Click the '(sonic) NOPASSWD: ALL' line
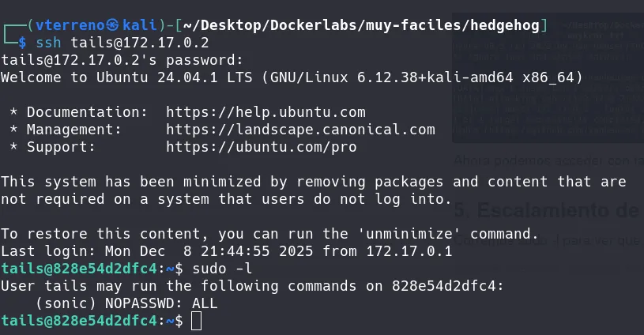 127,303
